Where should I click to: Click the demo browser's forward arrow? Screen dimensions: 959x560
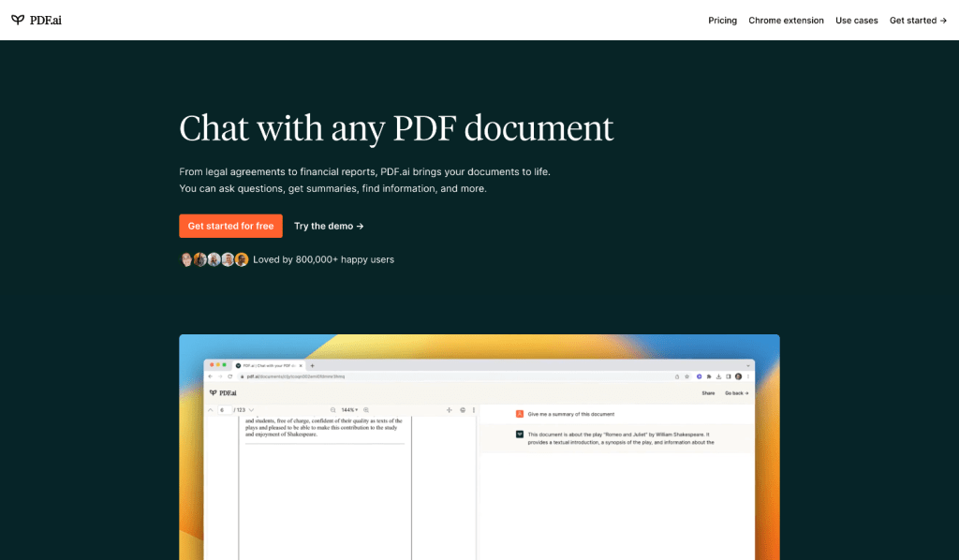220,376
